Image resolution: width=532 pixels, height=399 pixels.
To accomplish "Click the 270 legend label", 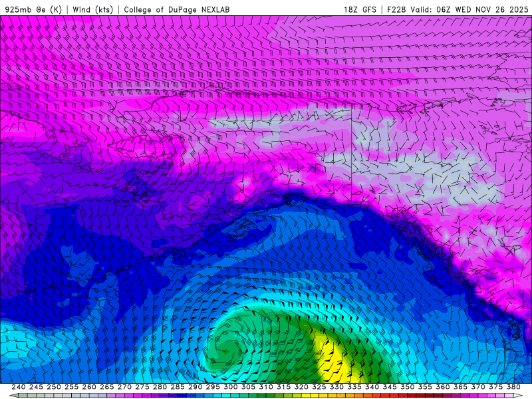I will pos(124,387).
